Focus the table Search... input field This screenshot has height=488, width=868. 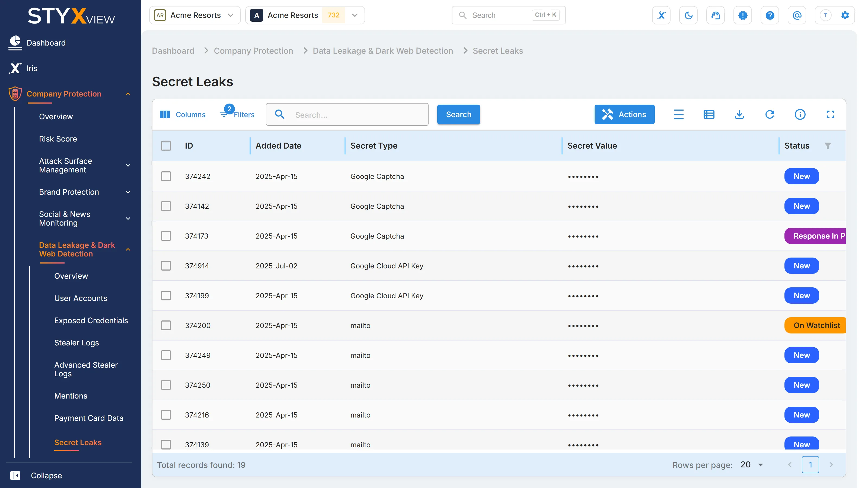(x=347, y=114)
